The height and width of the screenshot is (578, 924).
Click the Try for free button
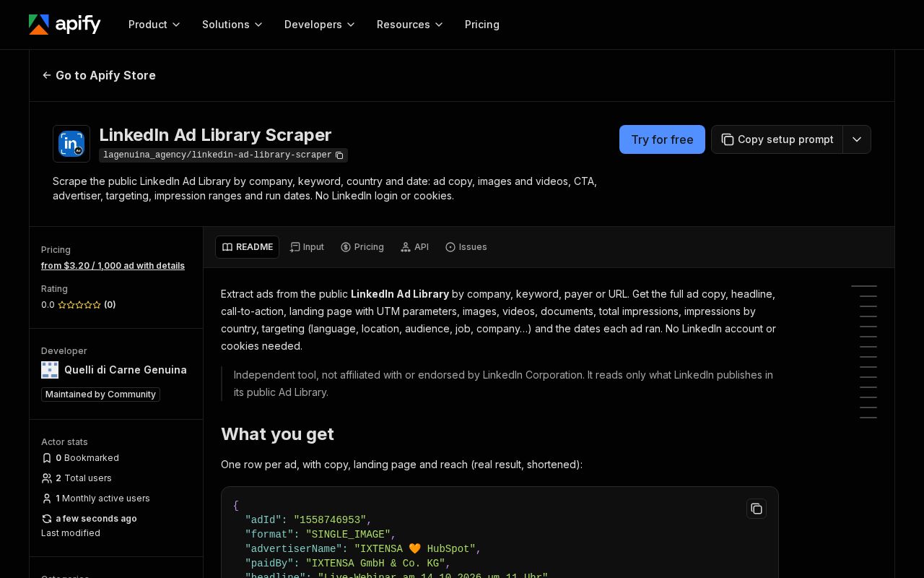coord(662,139)
